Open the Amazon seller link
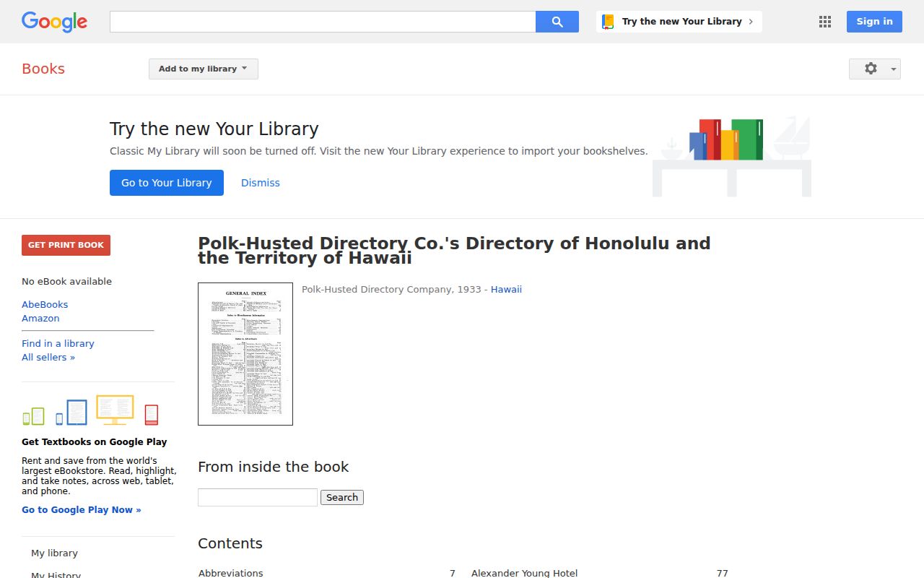Screen dimensions: 924x578 tap(40, 318)
